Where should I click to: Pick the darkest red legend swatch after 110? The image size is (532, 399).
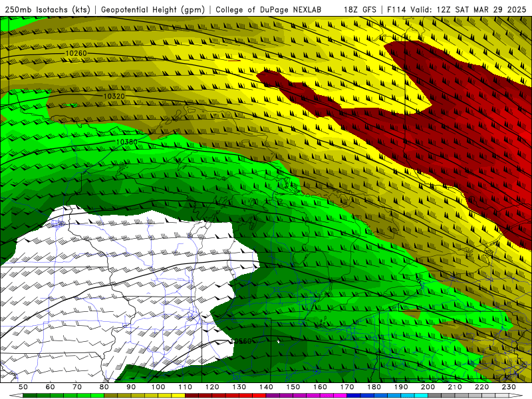(192, 396)
